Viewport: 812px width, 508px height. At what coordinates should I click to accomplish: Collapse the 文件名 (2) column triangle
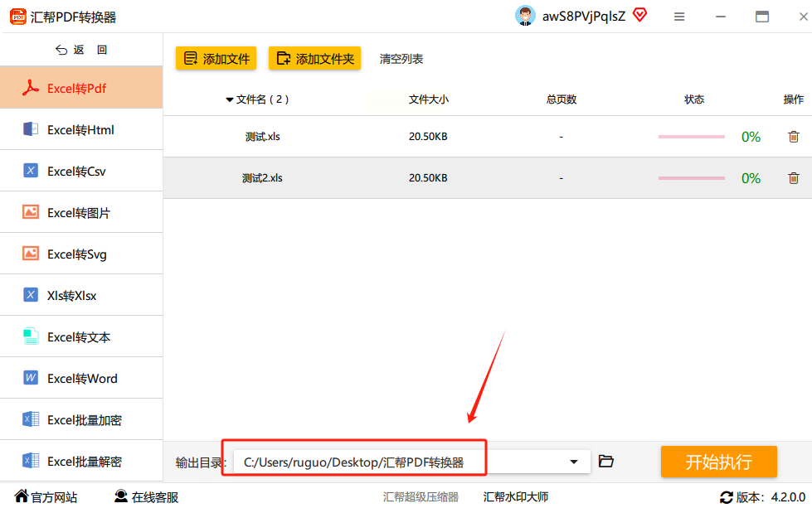coord(230,99)
